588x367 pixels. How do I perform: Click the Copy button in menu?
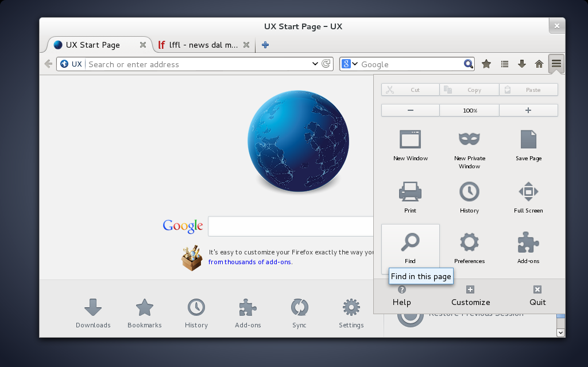click(x=469, y=90)
